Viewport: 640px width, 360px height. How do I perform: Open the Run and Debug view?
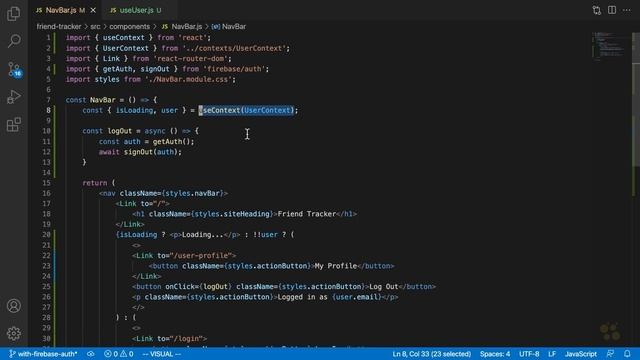click(13, 97)
